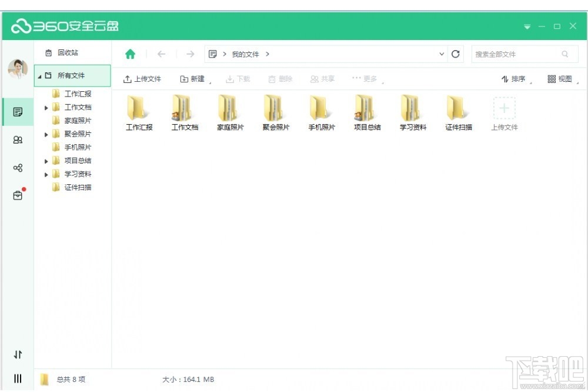Open the contacts sharing icon in sidebar
Viewport: 588px width, 392px height.
point(17,139)
